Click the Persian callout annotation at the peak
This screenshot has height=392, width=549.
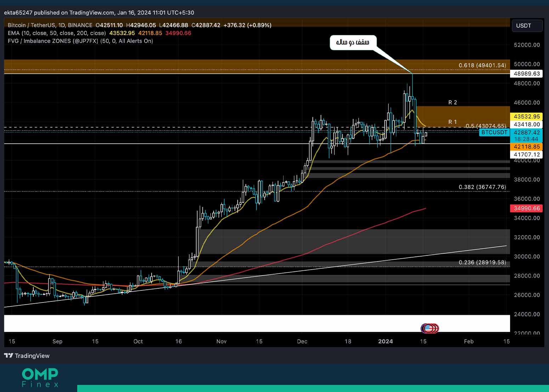353,42
